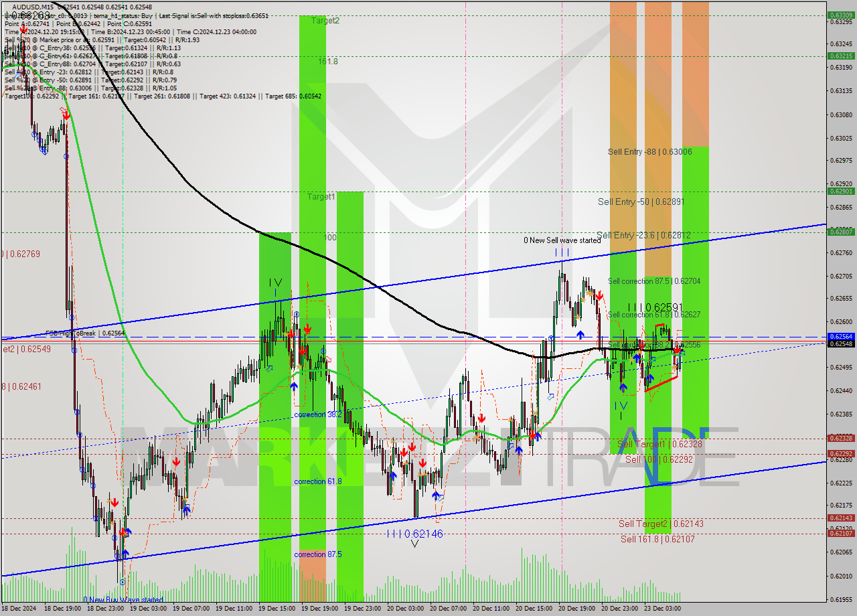
Task: Click the 0.63309 green price tag on axis
Action: click(840, 15)
